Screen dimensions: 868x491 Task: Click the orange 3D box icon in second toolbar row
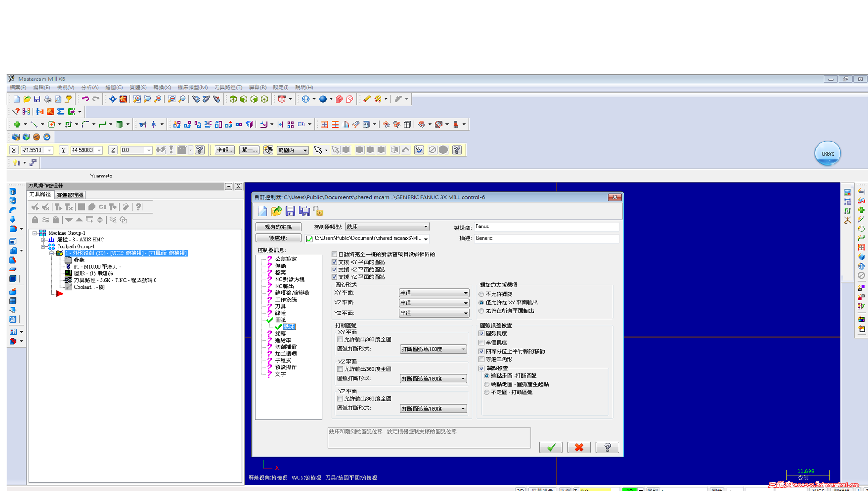50,112
